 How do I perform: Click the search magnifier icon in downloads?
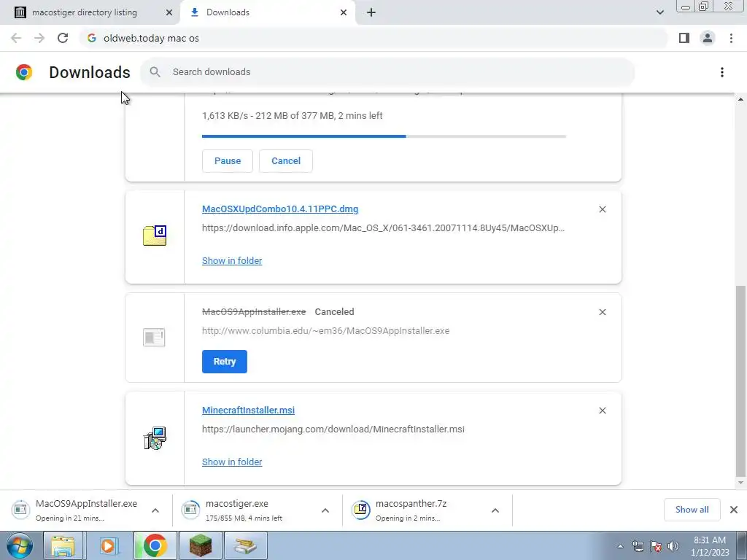pos(155,72)
